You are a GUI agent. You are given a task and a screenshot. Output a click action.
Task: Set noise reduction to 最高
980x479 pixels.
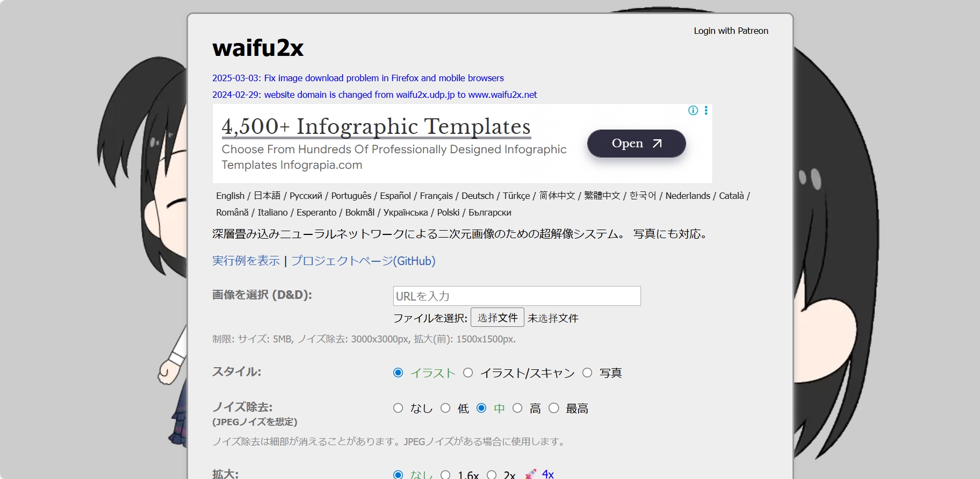[x=554, y=408]
